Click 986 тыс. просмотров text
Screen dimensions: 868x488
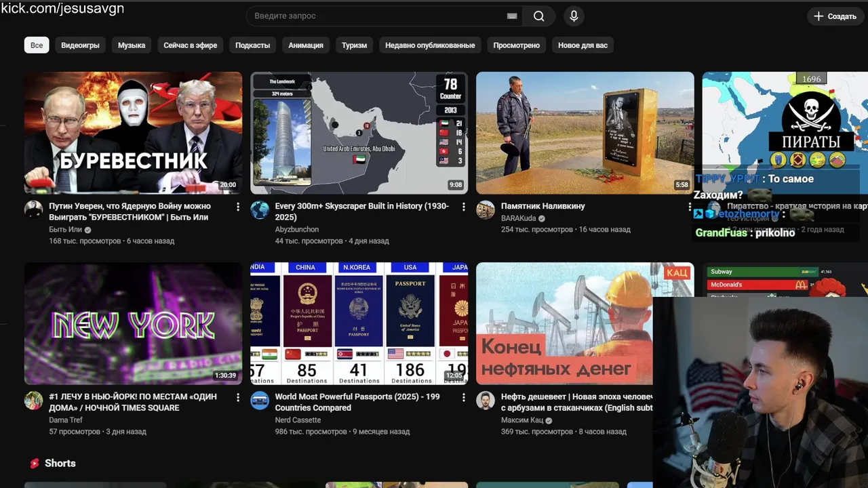pos(311,432)
